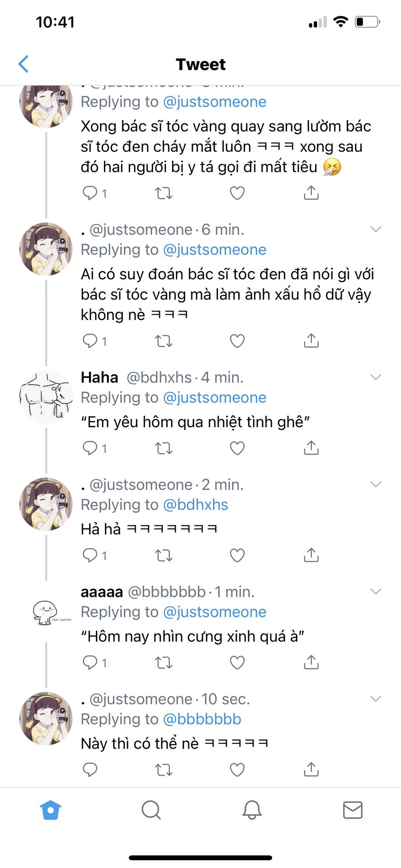The image size is (401, 868).
Task: Expand options for the Haha tweet
Action: click(x=376, y=377)
